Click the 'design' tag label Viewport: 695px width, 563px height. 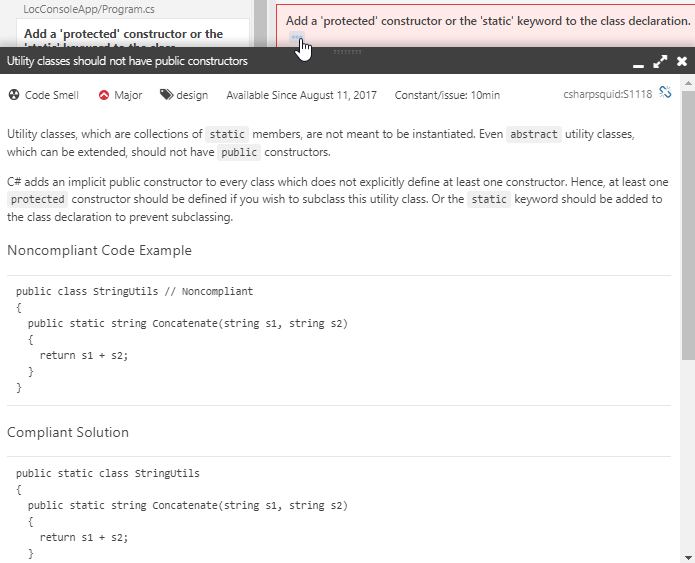coord(192,95)
